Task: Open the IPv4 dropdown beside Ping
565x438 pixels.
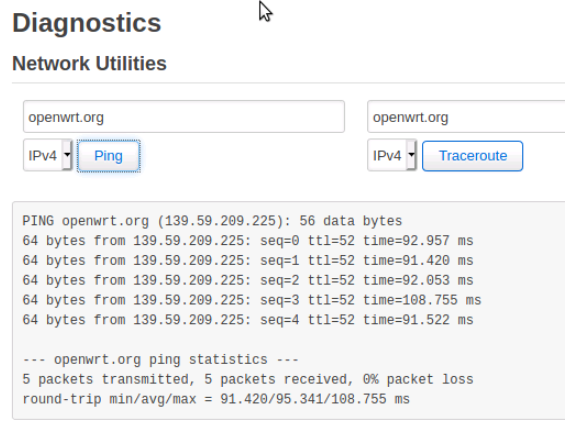Action: click(x=48, y=155)
